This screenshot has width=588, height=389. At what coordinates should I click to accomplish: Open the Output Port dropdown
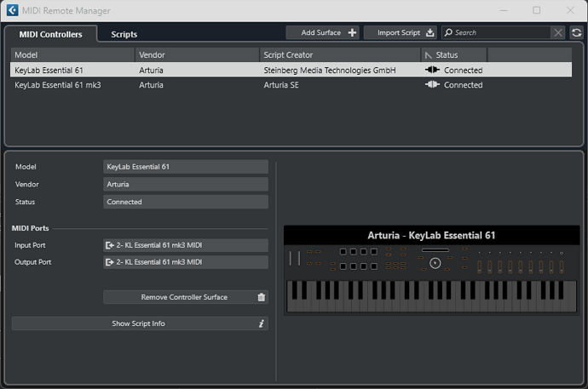[x=186, y=262]
